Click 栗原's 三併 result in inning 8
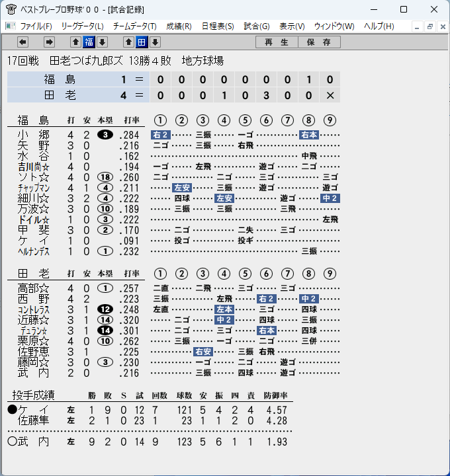This screenshot has height=476, width=450. click(x=308, y=341)
